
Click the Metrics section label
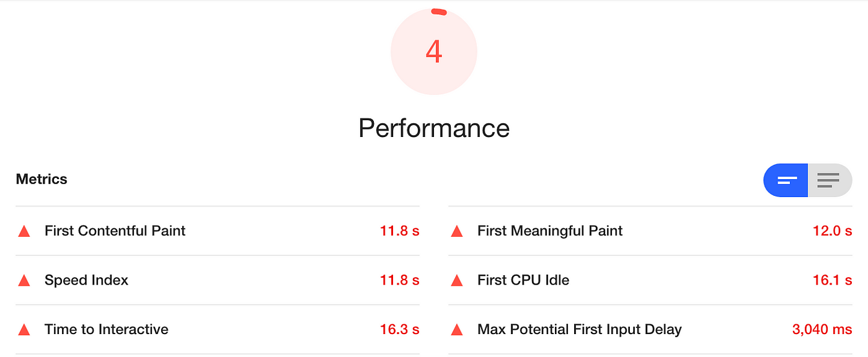click(42, 179)
